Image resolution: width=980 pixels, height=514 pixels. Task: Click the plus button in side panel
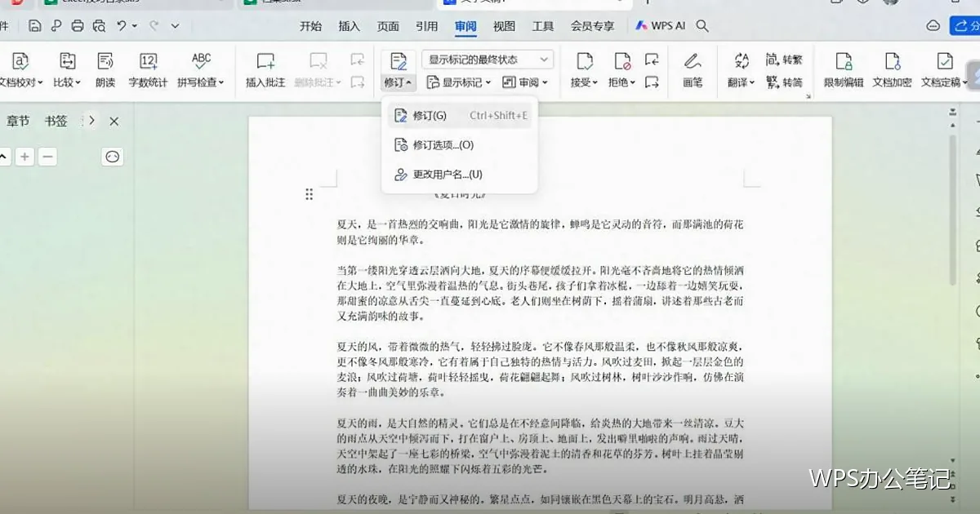25,157
